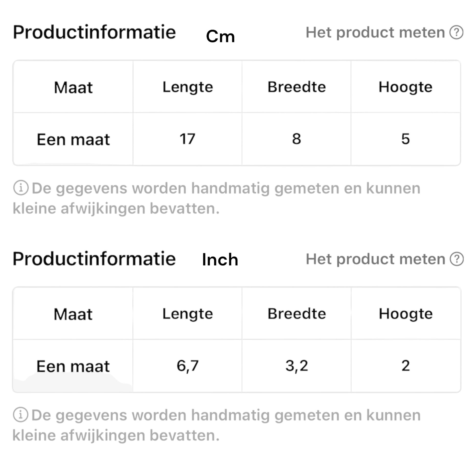
Task: Select the Inch unit label
Action: (220, 260)
